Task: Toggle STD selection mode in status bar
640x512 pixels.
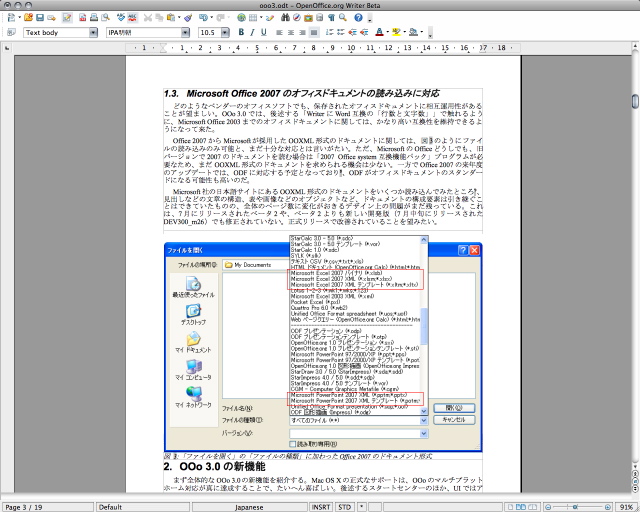Action: [344, 507]
